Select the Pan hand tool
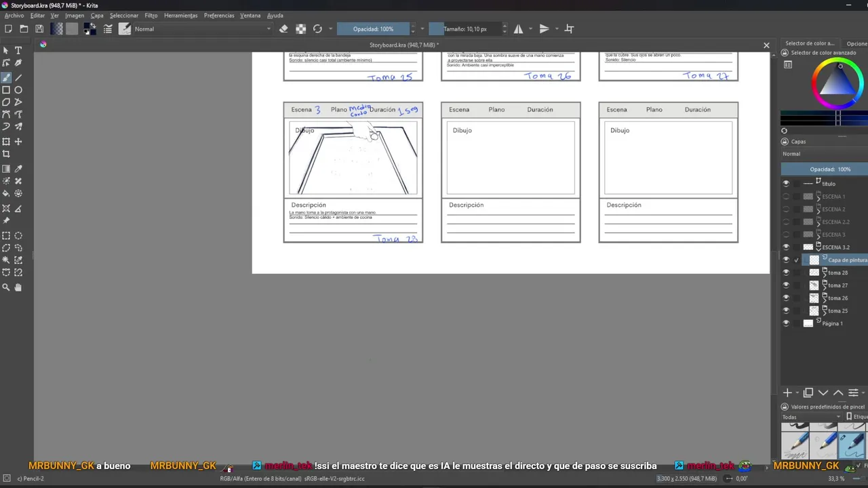868x488 pixels. (x=18, y=287)
